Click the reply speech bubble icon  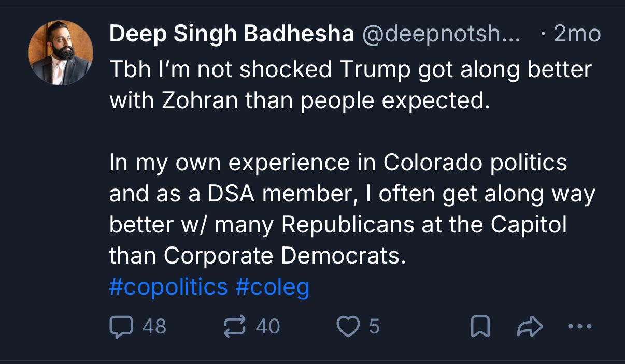121,327
